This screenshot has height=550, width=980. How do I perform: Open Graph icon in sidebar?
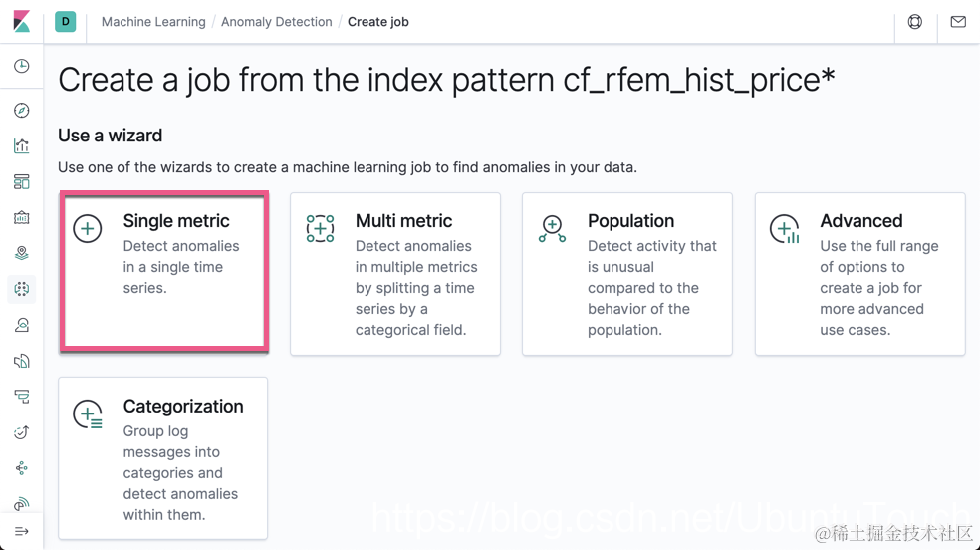coord(21,468)
